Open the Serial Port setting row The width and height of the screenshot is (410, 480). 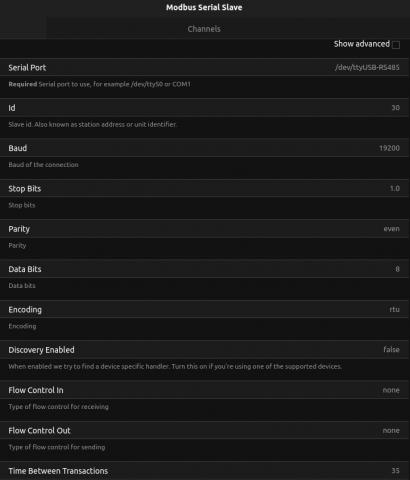pos(205,68)
